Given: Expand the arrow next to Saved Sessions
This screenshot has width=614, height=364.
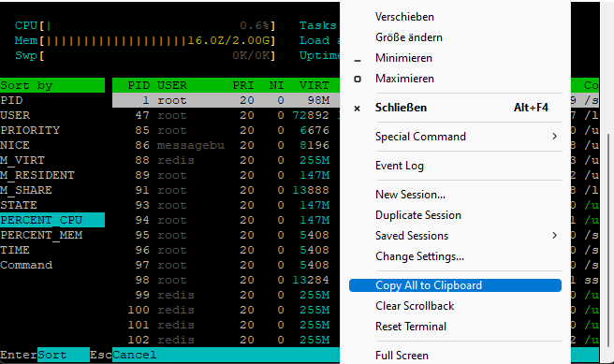Looking at the screenshot, I should [x=554, y=235].
